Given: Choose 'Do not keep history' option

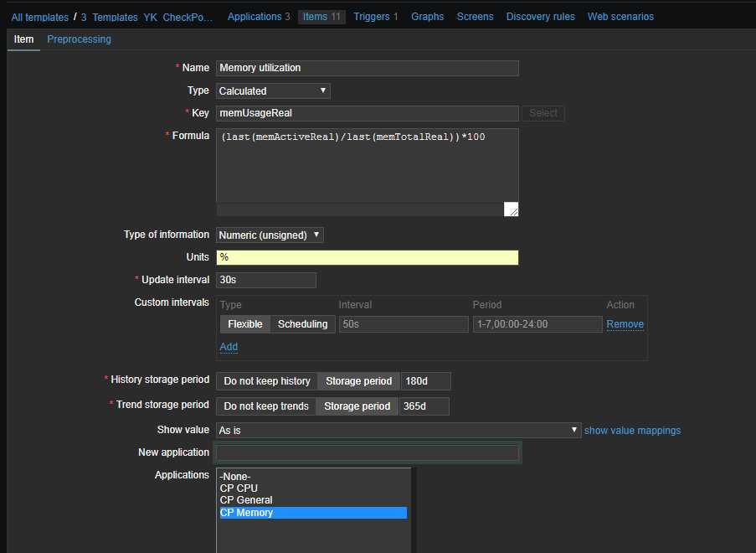Looking at the screenshot, I should tap(266, 381).
